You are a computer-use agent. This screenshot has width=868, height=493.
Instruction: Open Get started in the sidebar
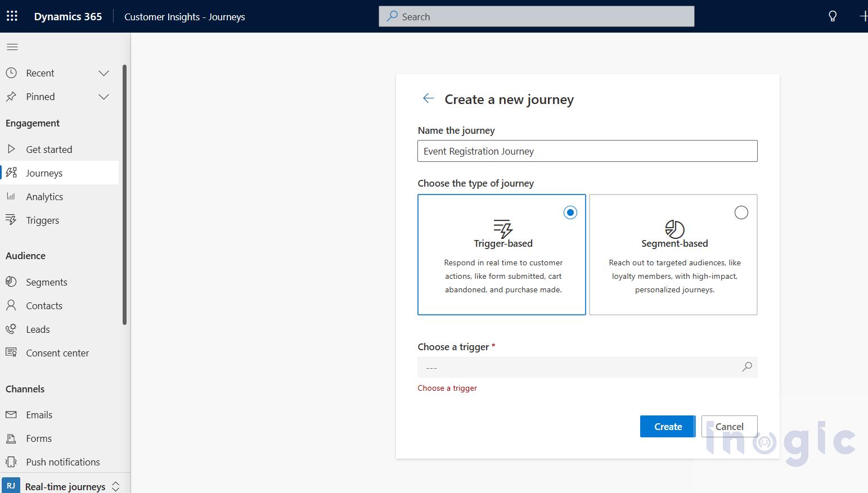click(x=60, y=149)
